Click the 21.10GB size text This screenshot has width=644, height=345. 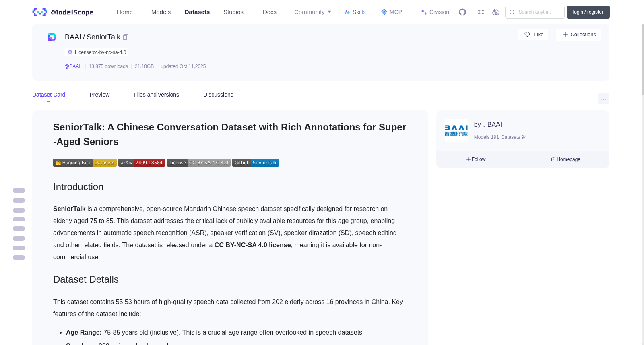click(x=144, y=66)
